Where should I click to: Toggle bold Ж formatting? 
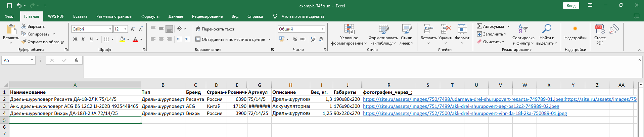(75, 39)
